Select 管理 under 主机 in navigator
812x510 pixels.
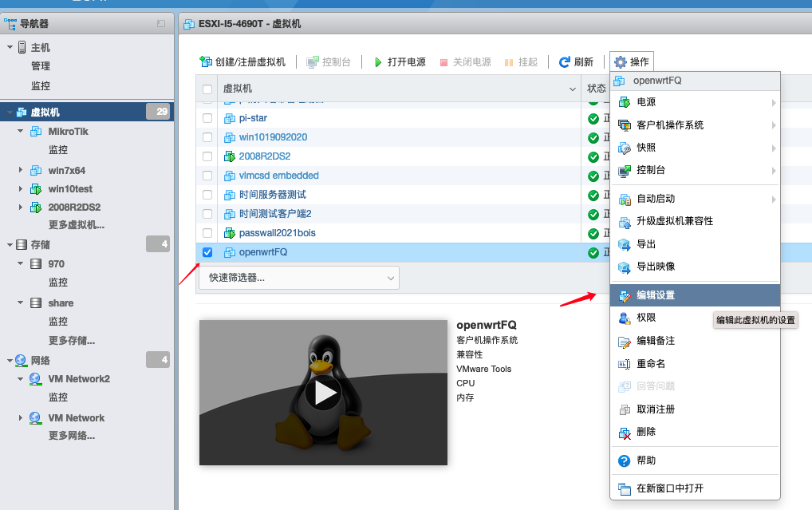coord(41,66)
